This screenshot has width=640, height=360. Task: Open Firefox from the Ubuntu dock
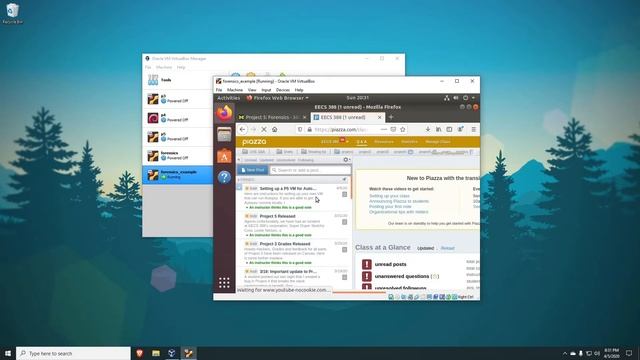[224, 113]
